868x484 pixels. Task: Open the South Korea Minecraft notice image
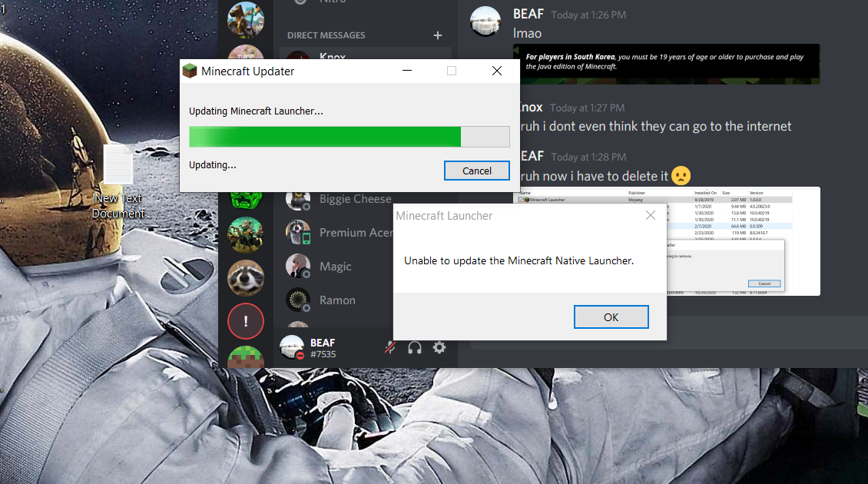click(x=667, y=65)
